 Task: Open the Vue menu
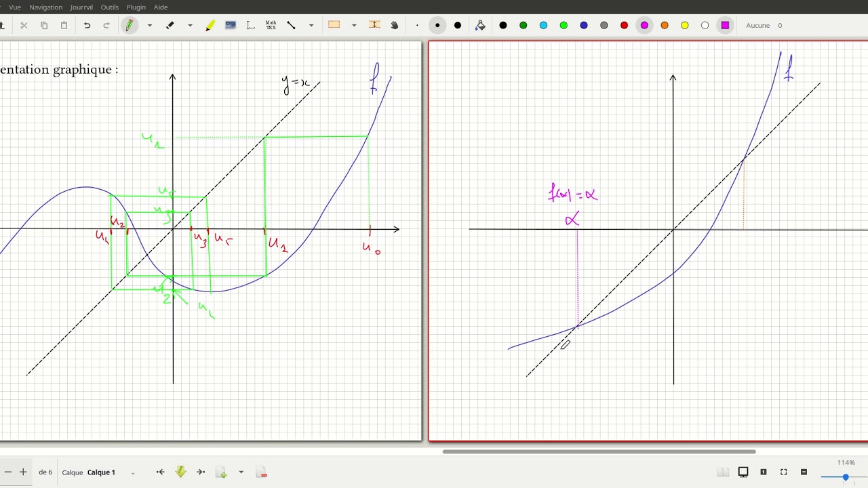point(15,7)
